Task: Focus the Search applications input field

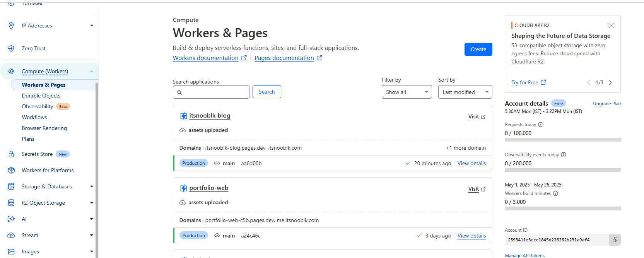Action: point(211,92)
